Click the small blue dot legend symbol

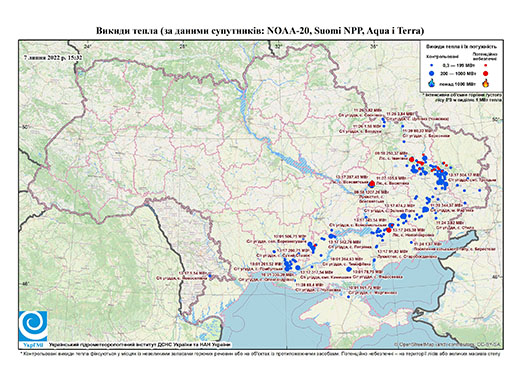[432, 65]
